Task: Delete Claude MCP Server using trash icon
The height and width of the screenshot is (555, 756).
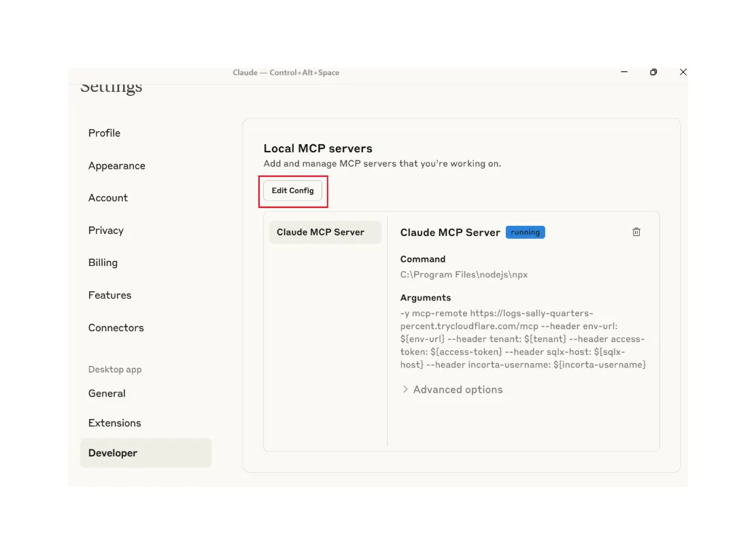Action: point(636,232)
